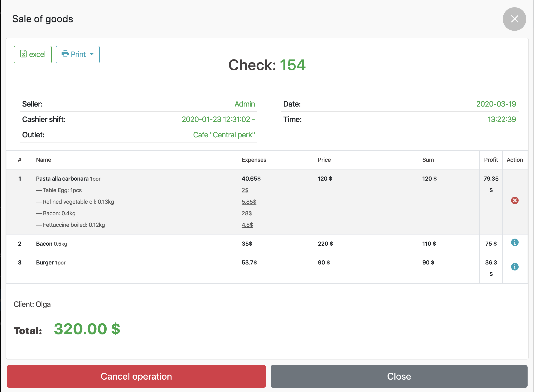Expand the Print dropdown caret
534x392 pixels.
92,54
